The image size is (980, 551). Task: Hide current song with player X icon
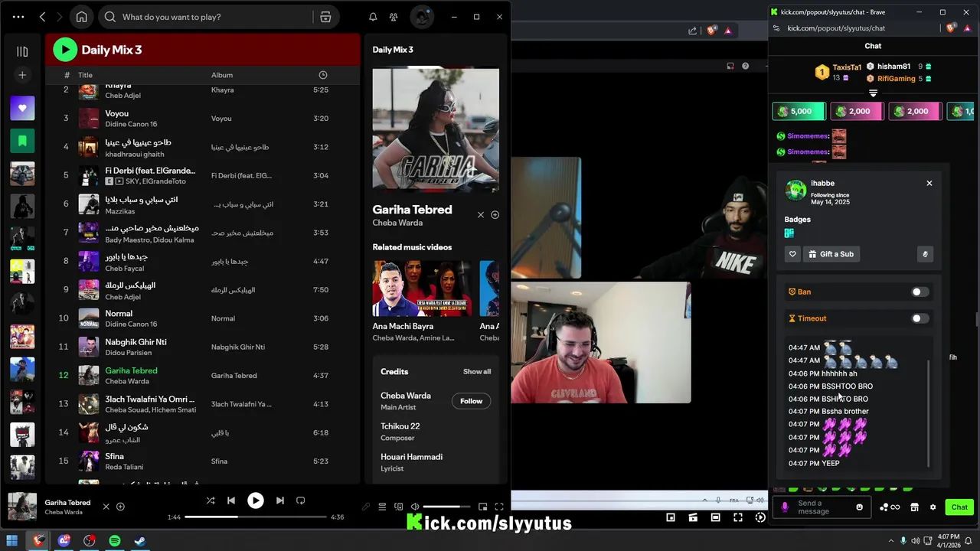[x=106, y=507]
